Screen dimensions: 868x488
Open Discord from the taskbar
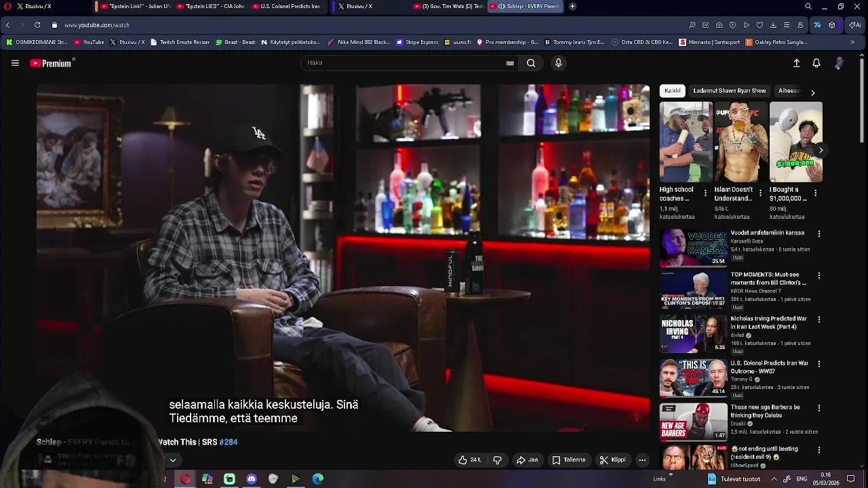252,479
